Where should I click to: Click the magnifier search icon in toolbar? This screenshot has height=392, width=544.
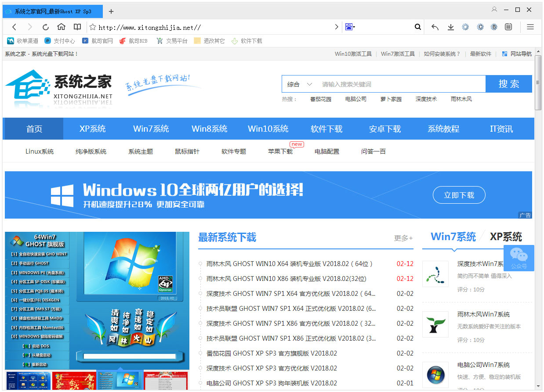click(x=417, y=27)
